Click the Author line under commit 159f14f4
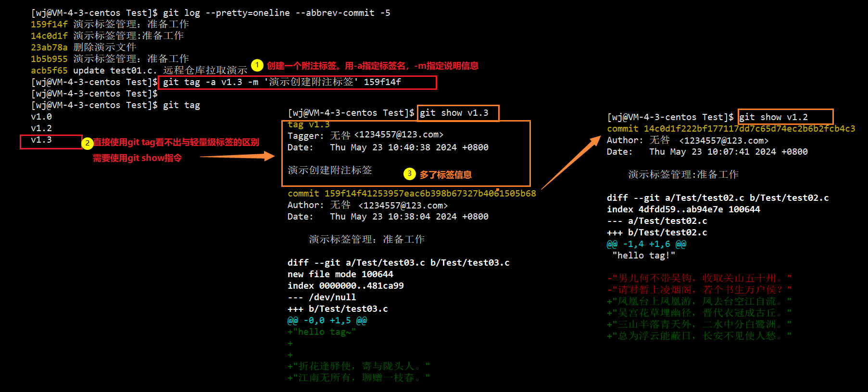The image size is (868, 392). 367,205
